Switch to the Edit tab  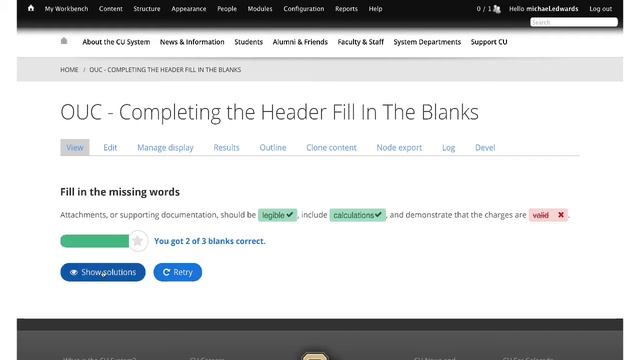(x=110, y=147)
